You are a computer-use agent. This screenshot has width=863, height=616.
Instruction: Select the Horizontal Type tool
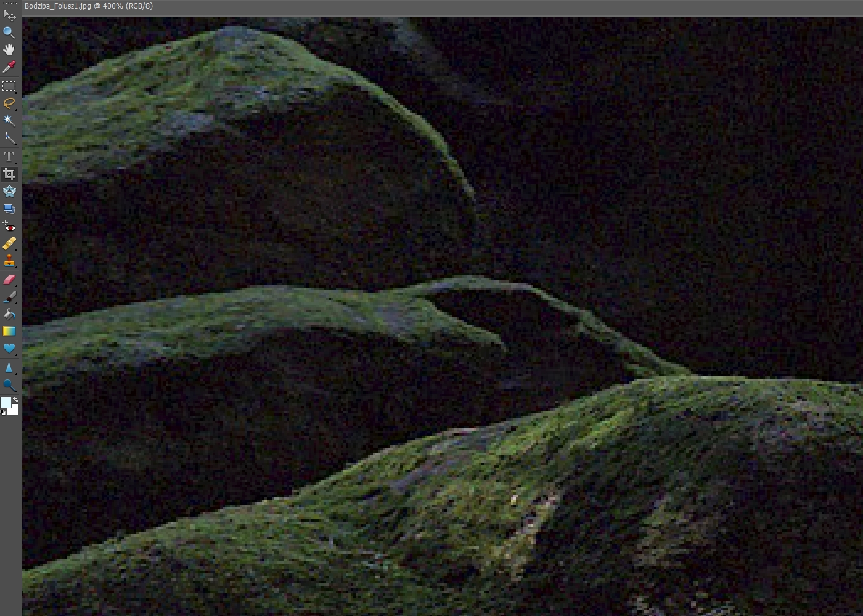click(x=9, y=156)
